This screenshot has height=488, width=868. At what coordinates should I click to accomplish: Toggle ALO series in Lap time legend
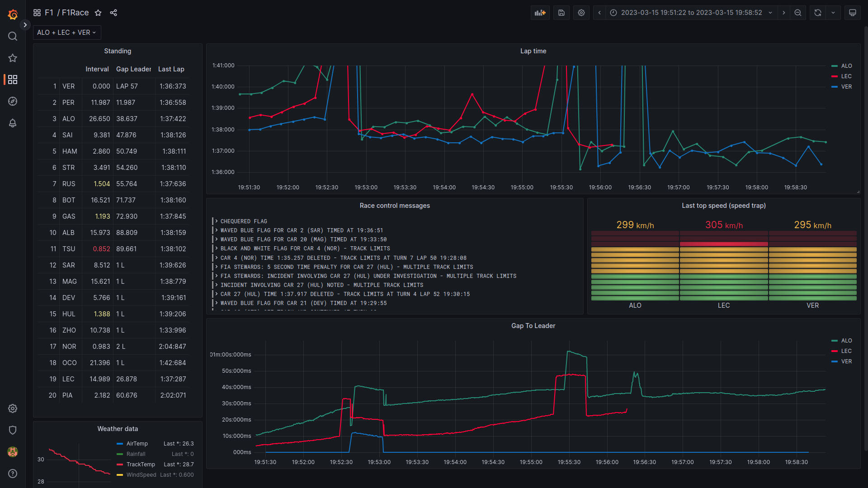tap(846, 66)
